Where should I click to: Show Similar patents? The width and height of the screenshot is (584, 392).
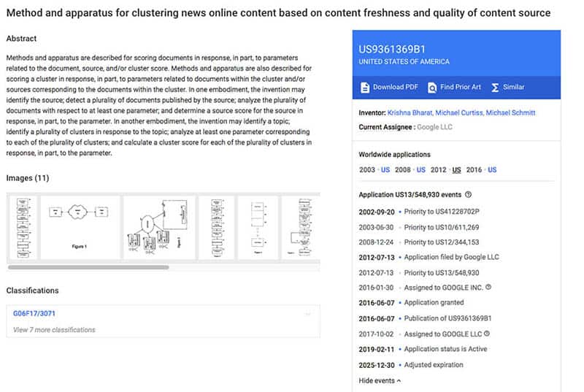pos(507,87)
